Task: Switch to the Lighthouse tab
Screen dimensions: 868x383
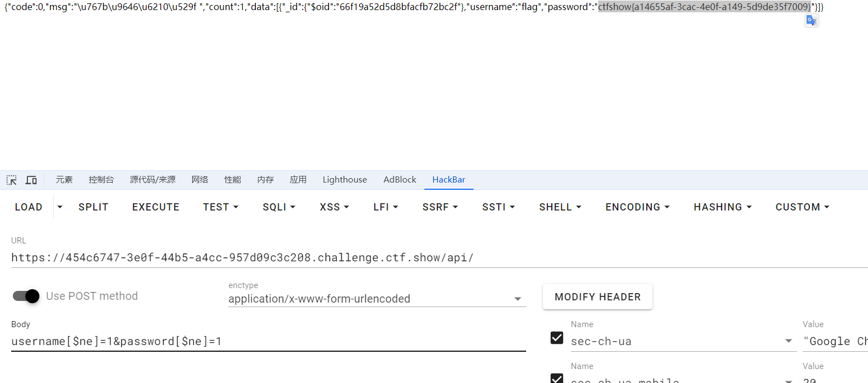Action: [345, 180]
